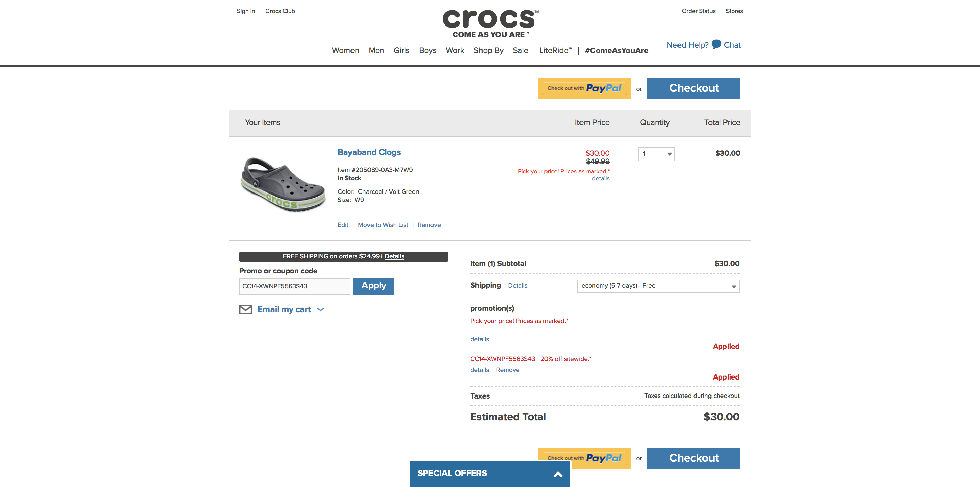Open live chat via the chat bubble icon
The height and width of the screenshot is (487, 980).
715,45
